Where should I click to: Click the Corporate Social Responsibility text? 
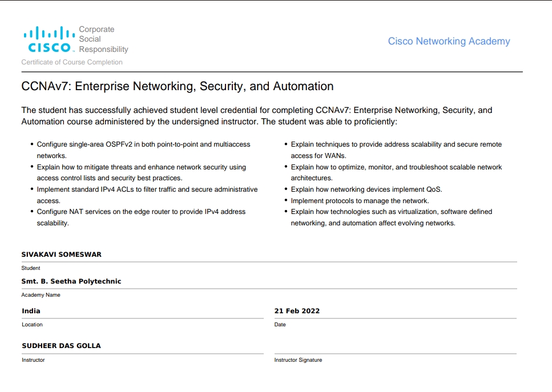pyautogui.click(x=103, y=39)
